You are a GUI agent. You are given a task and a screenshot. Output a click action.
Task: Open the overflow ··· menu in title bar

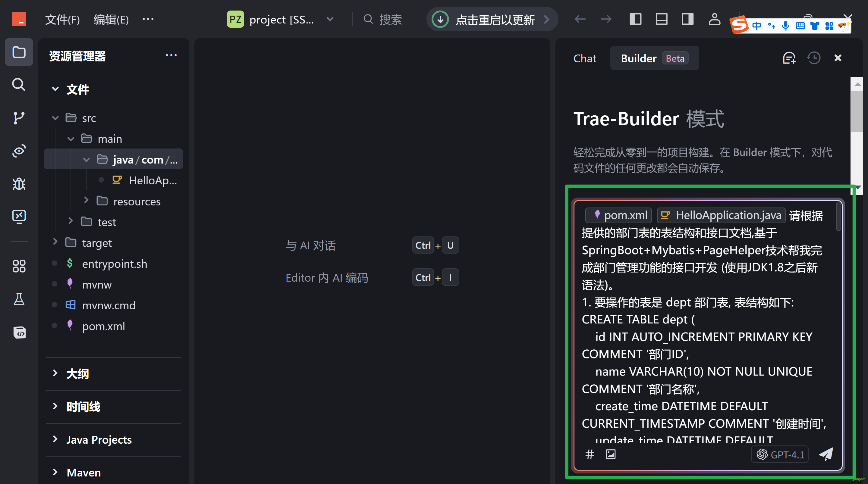[148, 19]
